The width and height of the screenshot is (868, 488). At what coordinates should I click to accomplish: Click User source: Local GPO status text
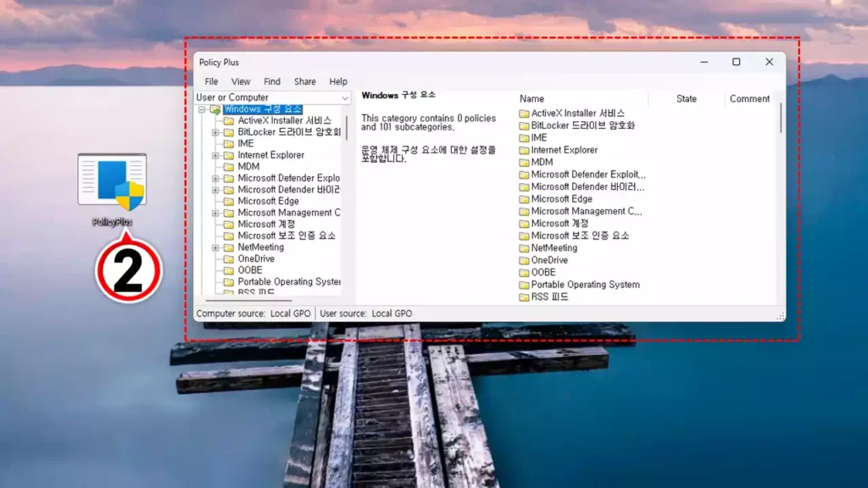(366, 313)
